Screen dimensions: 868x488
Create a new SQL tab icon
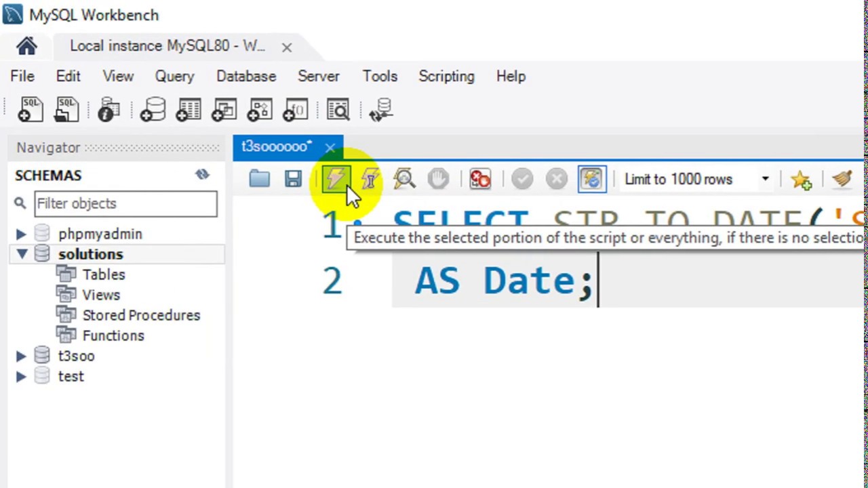tap(31, 110)
